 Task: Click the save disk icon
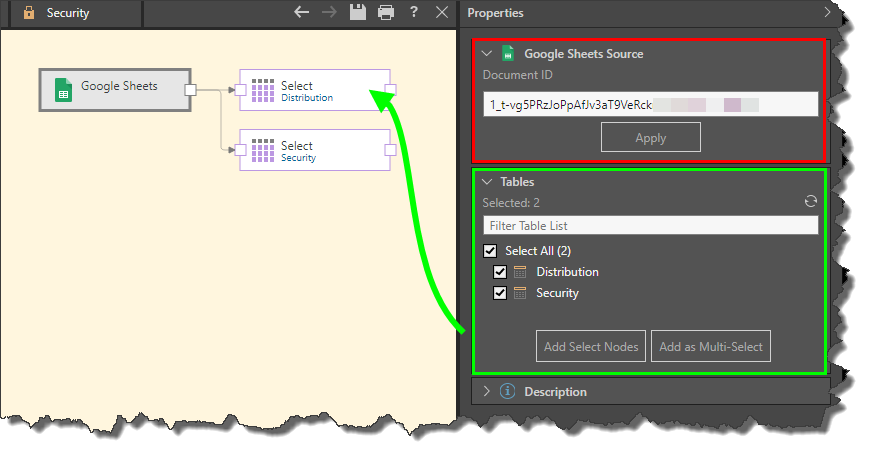(357, 13)
